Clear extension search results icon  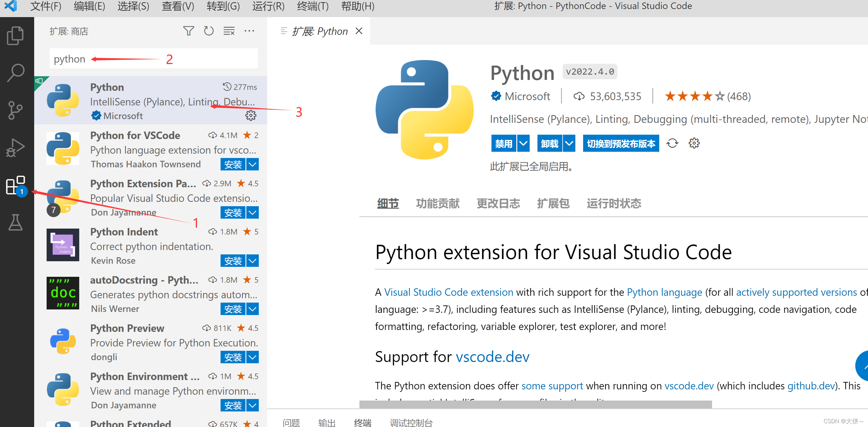(x=229, y=31)
